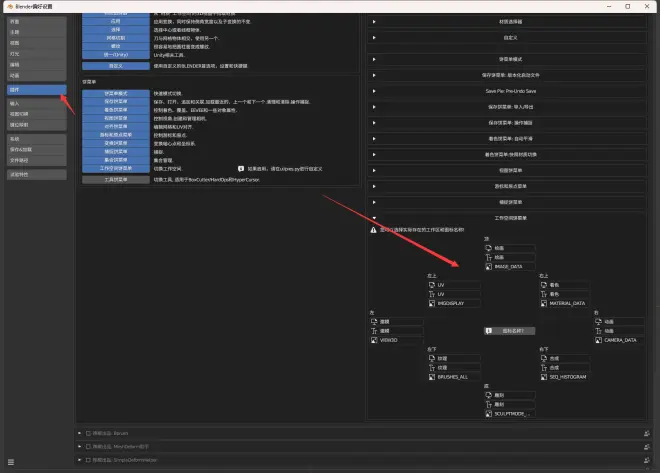
Task: Open the hamburger menu in the preferences corner
Action: 11,462
